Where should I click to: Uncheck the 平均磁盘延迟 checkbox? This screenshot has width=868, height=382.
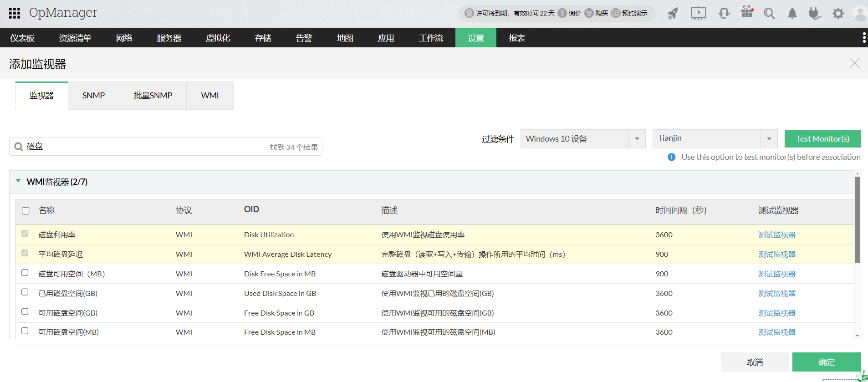25,253
